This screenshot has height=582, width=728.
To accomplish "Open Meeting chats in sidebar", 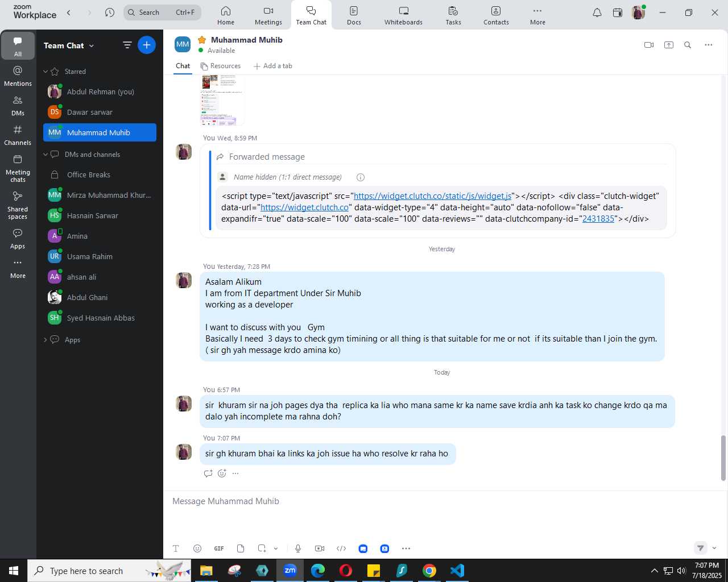I will coord(18,168).
